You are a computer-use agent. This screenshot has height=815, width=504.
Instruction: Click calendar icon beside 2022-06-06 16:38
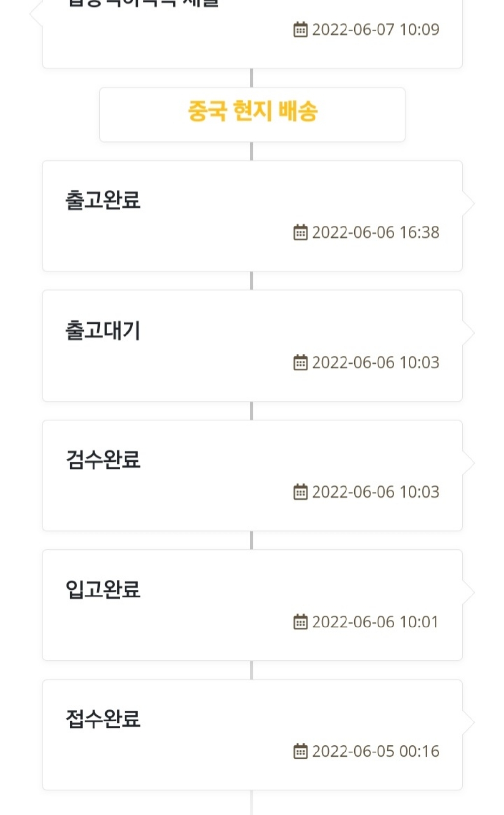[x=300, y=232]
